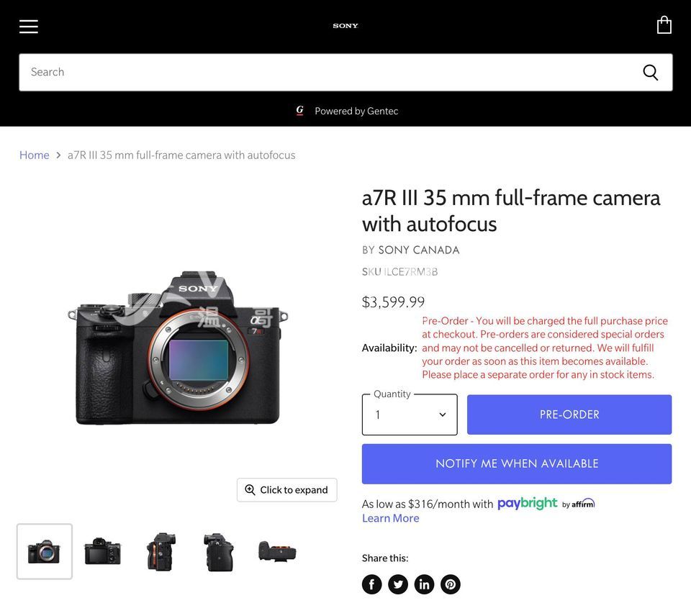Click to expand the product image

tap(286, 490)
